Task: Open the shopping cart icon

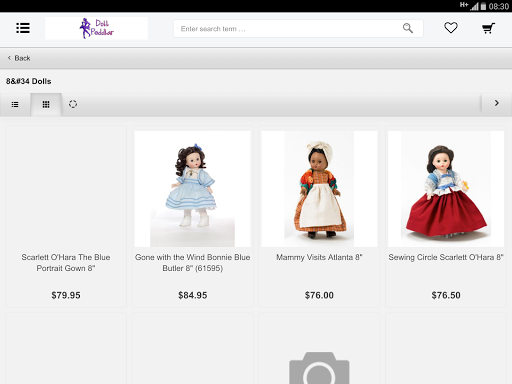Action: [x=488, y=28]
